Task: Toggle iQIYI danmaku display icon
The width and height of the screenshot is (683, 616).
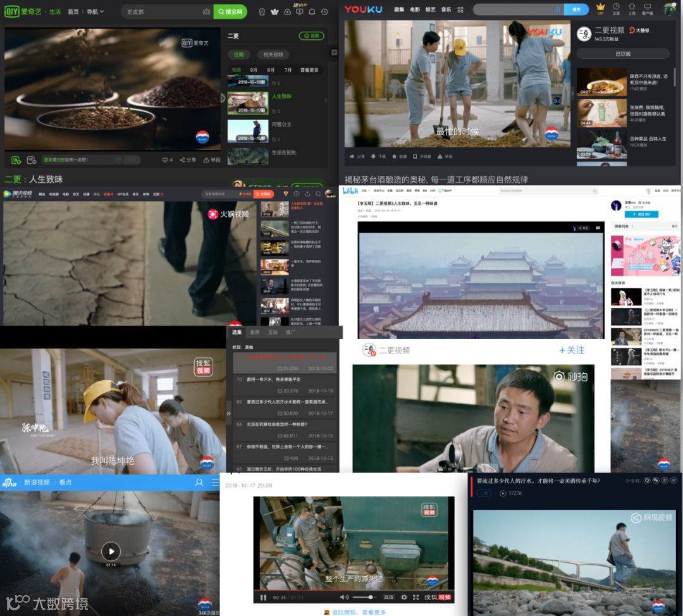Action: 16,160
